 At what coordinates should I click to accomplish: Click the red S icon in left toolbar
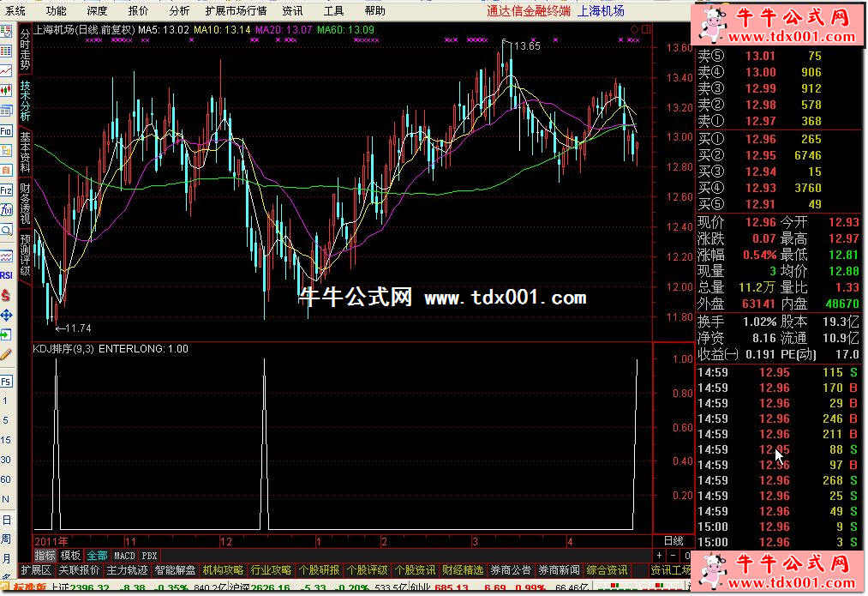(6, 295)
